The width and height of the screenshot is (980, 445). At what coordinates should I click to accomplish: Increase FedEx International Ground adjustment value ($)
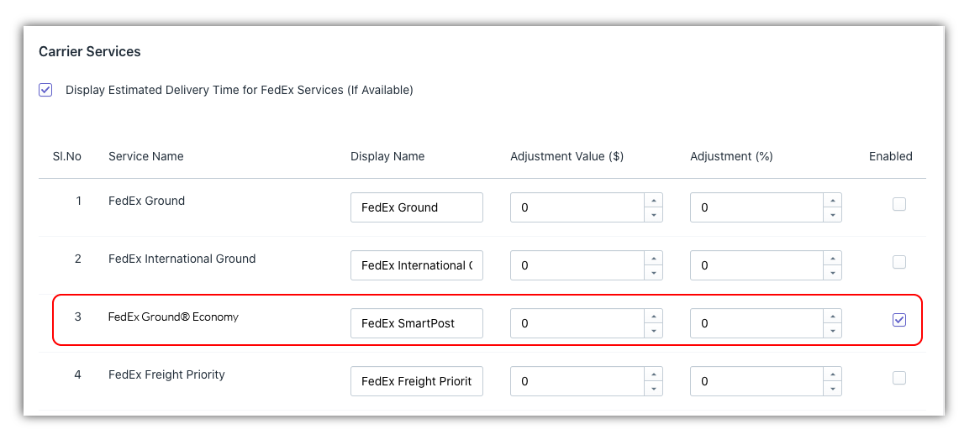click(653, 259)
